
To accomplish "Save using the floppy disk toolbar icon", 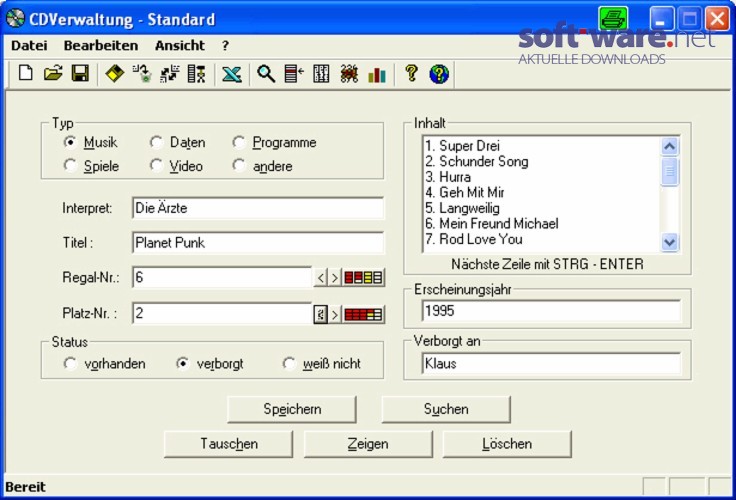I will [x=80, y=74].
